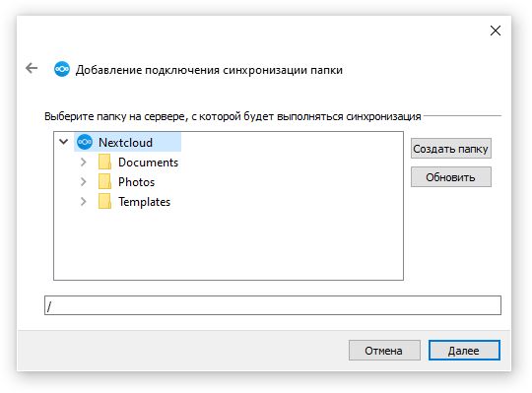The width and height of the screenshot is (532, 393).
Task: Click the Обновить button
Action: (451, 177)
